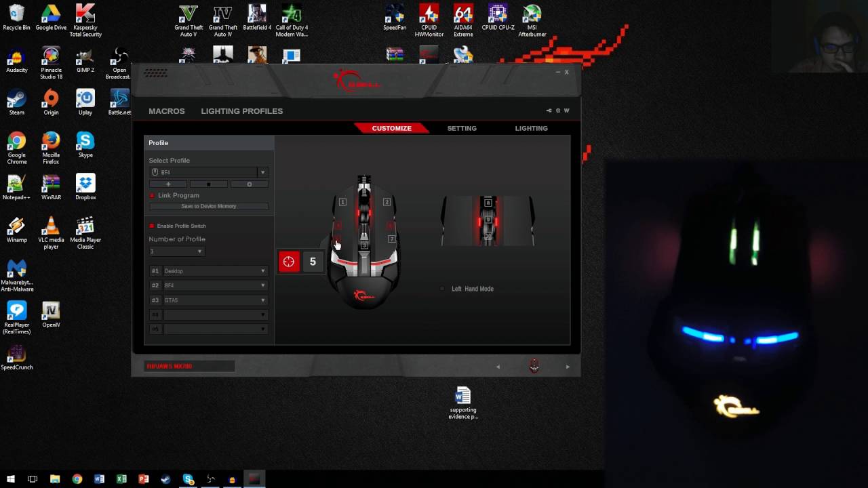This screenshot has width=868, height=488.
Task: Click the W button in header
Action: [566, 110]
